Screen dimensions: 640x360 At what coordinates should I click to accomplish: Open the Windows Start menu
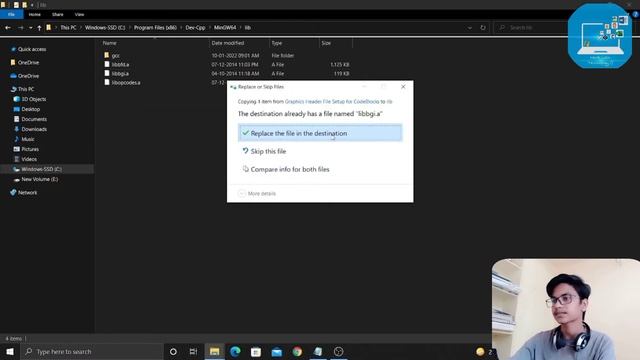10,351
